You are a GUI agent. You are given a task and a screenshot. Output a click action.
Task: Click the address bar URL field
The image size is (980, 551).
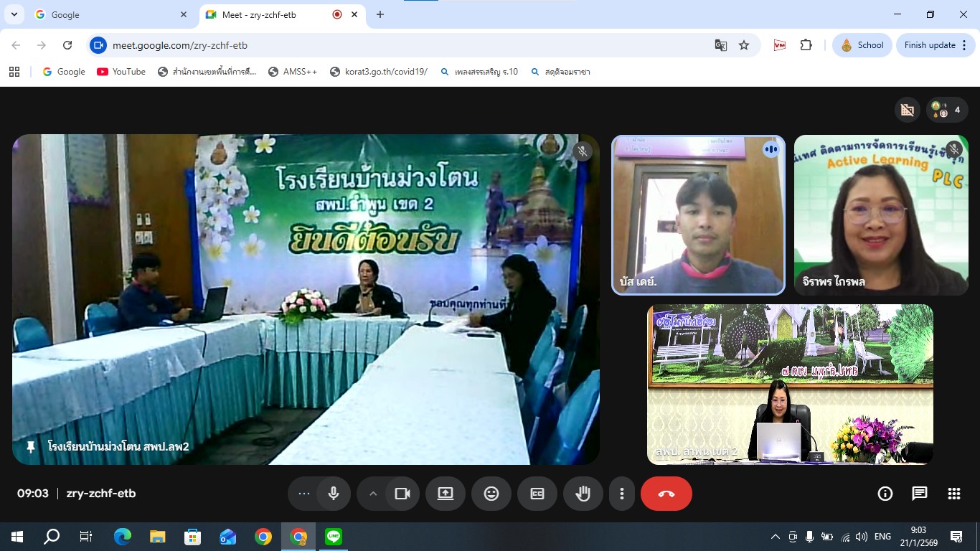[402, 45]
